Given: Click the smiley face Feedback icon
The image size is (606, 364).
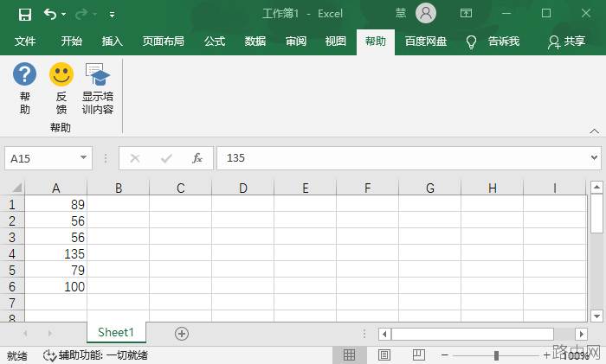Looking at the screenshot, I should 61,74.
